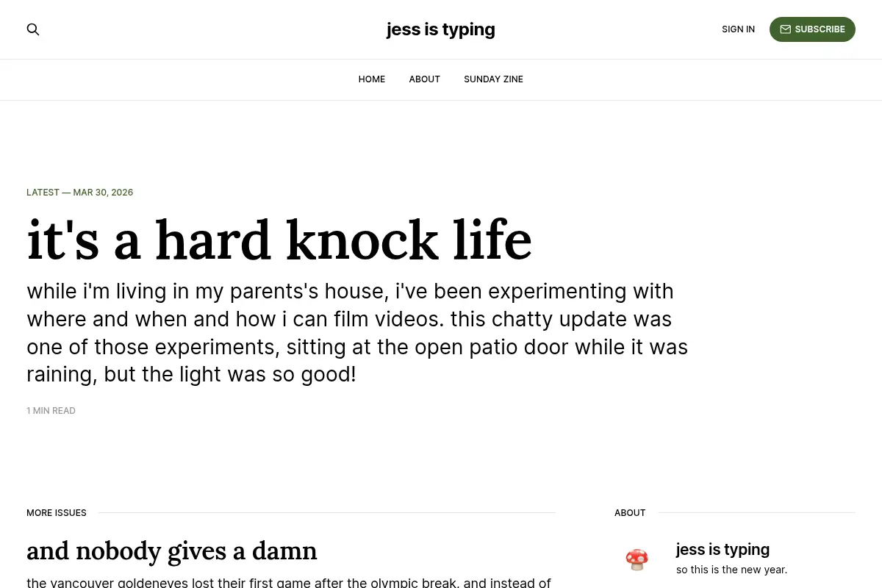Click the envelope icon in Subscribe button
Image resolution: width=882 pixels, height=588 pixels.
(x=785, y=29)
